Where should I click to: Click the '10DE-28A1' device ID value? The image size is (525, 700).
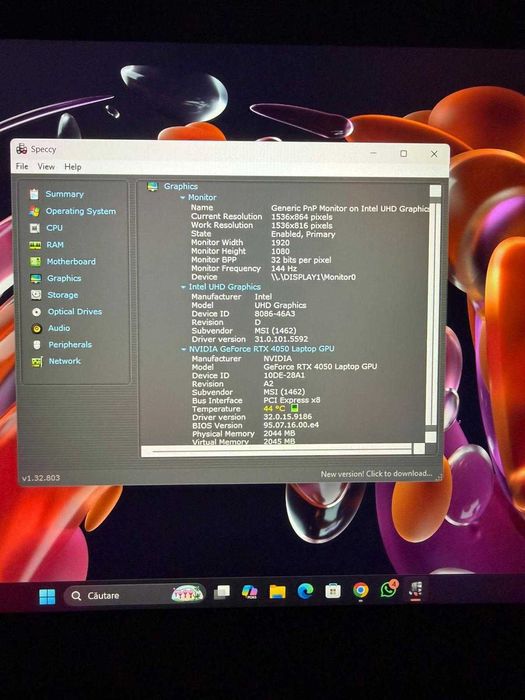tap(284, 375)
